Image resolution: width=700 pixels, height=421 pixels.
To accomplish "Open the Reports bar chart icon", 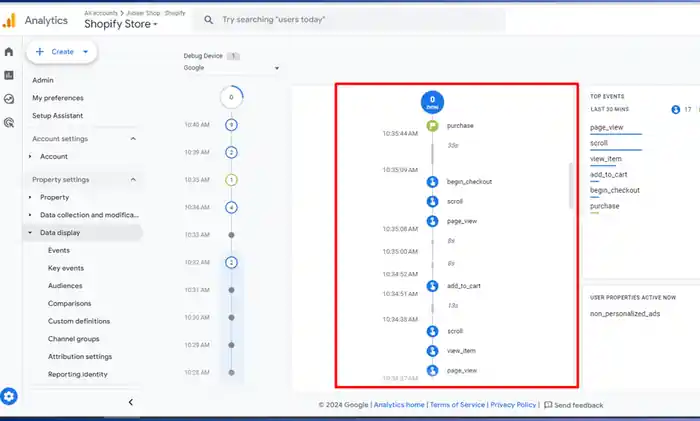I will click(x=9, y=75).
